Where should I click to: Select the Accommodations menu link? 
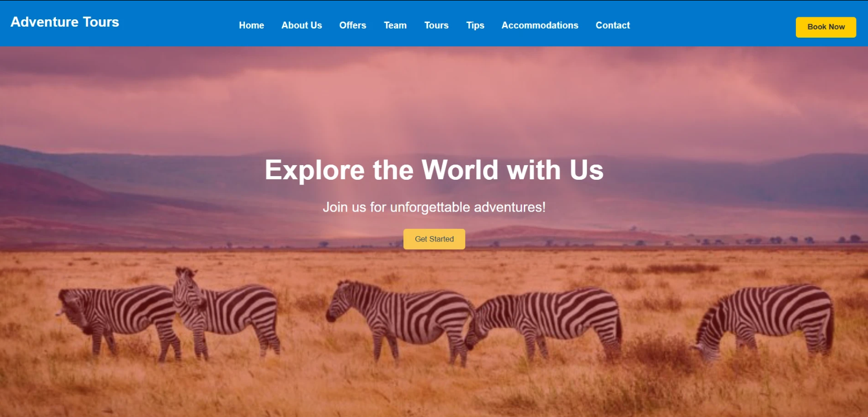point(539,25)
